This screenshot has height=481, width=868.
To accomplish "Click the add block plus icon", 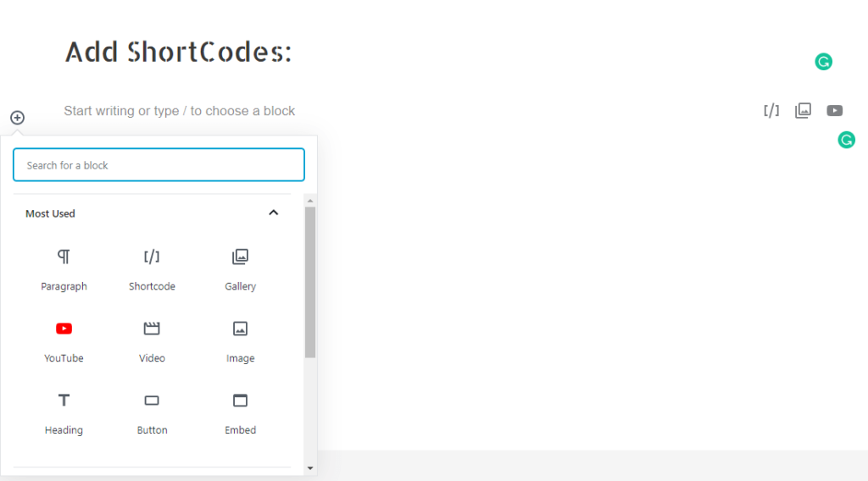I will 17,117.
